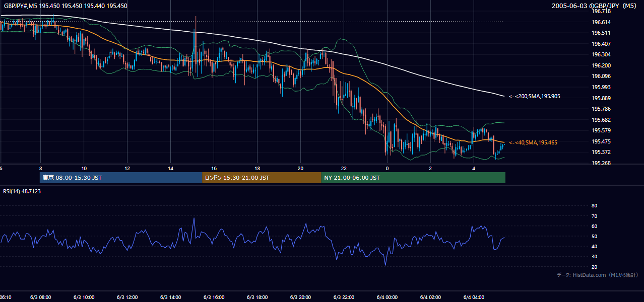The height and width of the screenshot is (302, 644).
Task: Click price axis value 195.889
Action: (x=602, y=98)
